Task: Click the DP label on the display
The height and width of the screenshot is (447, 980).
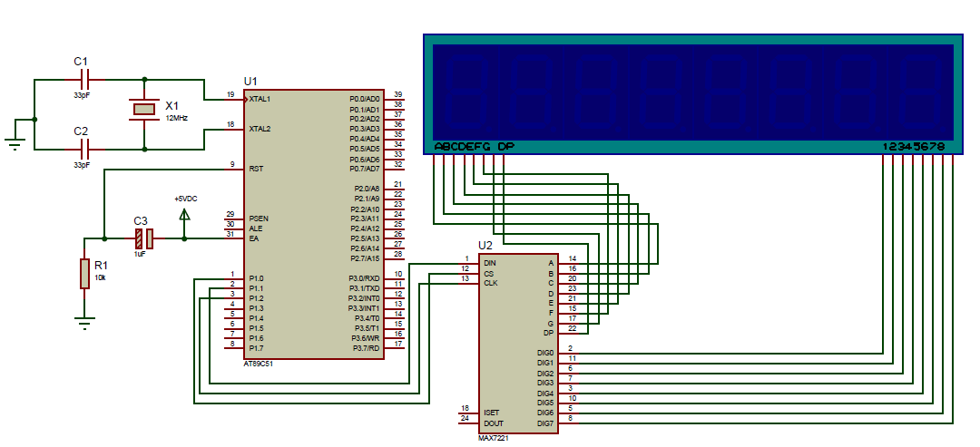Action: pos(506,147)
